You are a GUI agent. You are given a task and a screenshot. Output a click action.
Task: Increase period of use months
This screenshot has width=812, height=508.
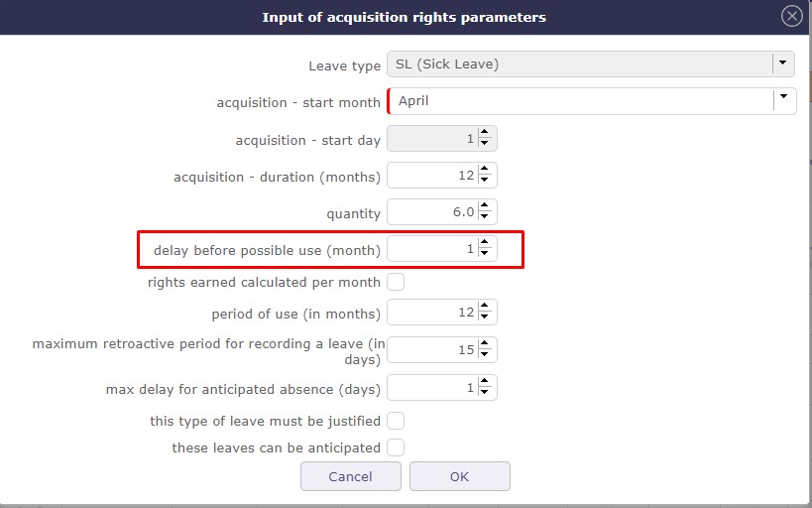coord(484,307)
